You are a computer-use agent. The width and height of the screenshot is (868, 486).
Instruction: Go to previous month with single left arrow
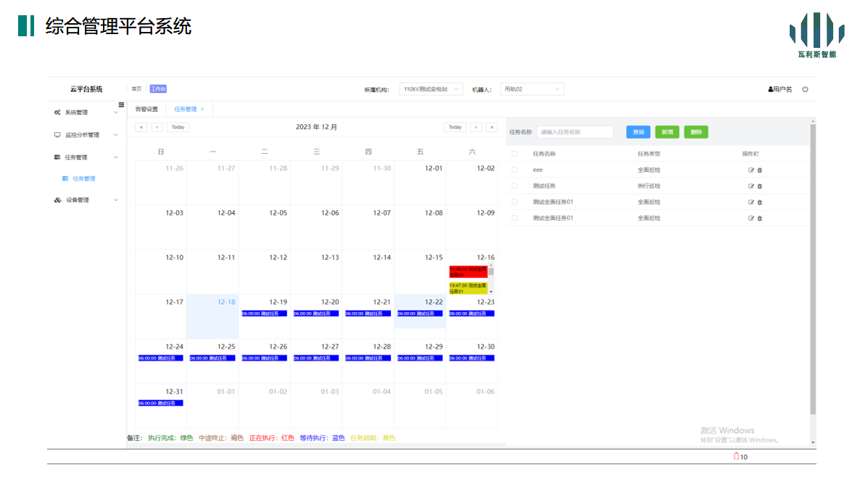[157, 127]
